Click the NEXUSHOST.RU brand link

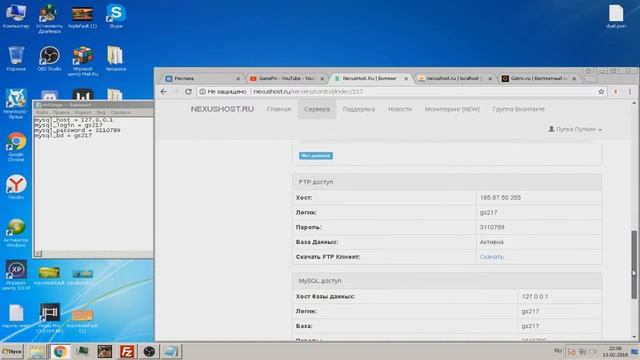222,109
